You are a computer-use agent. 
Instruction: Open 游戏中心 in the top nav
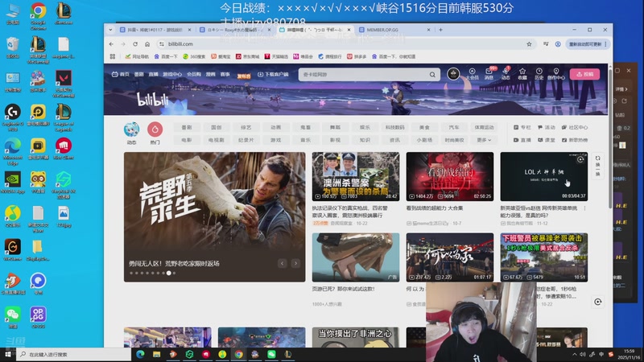coord(172,74)
